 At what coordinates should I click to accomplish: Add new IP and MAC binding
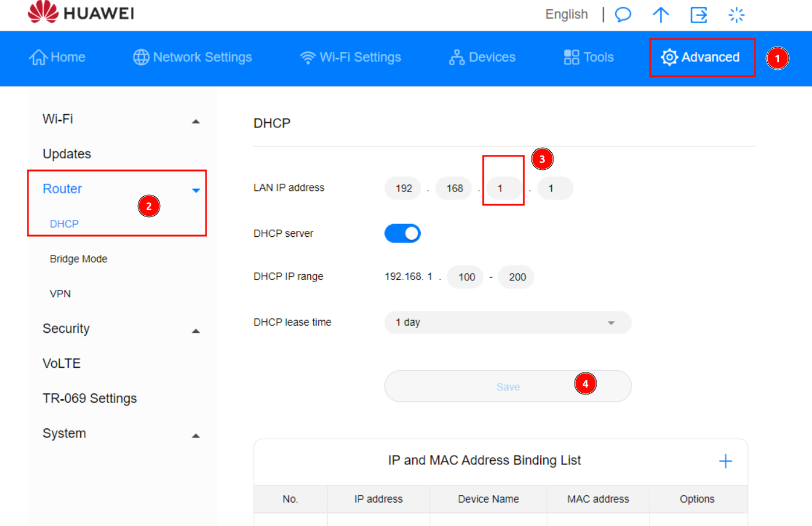[x=725, y=461]
